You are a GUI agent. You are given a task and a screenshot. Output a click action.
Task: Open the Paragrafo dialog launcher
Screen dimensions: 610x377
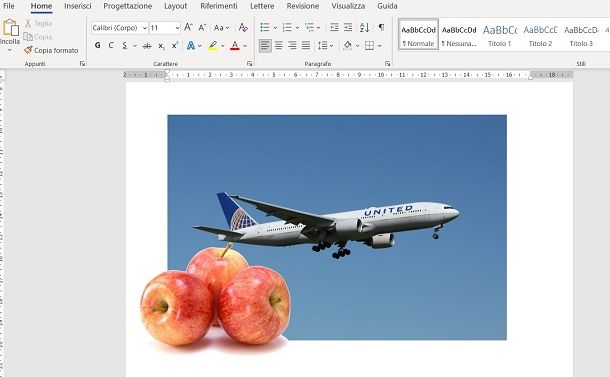click(x=387, y=63)
